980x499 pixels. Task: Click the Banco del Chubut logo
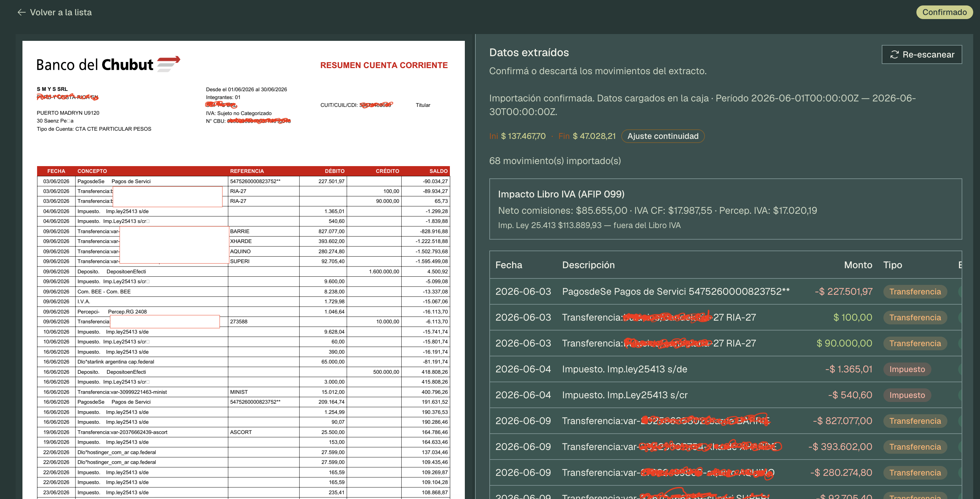click(108, 64)
